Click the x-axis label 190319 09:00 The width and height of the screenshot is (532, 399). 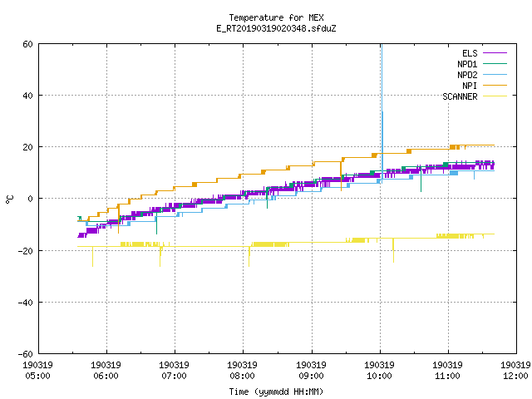coord(311,371)
